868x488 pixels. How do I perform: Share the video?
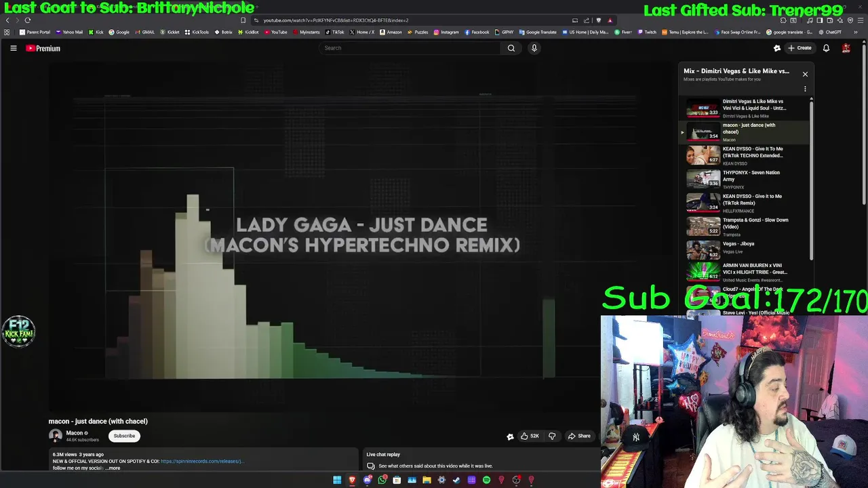[x=580, y=436]
